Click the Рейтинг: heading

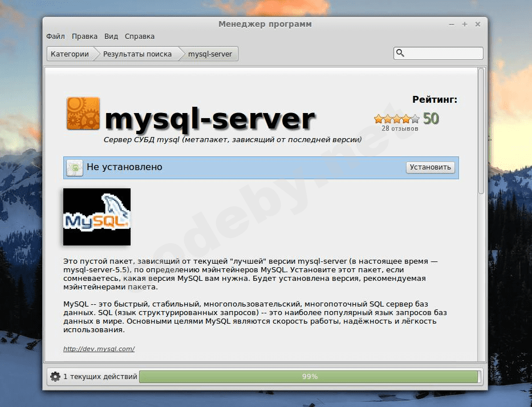pos(434,99)
